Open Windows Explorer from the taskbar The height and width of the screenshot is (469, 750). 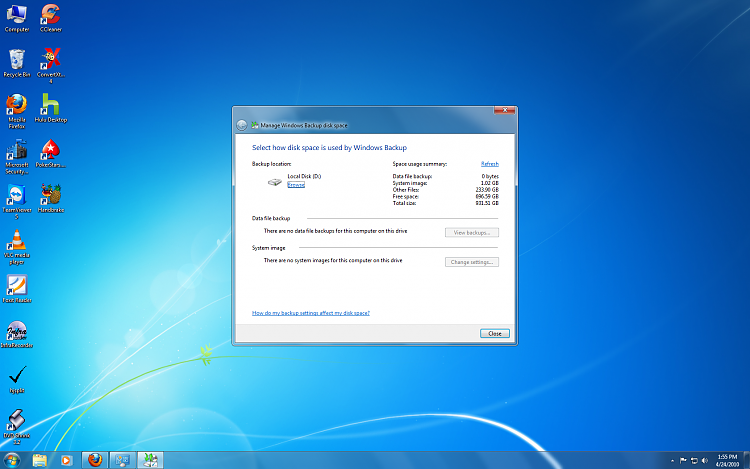coord(40,460)
